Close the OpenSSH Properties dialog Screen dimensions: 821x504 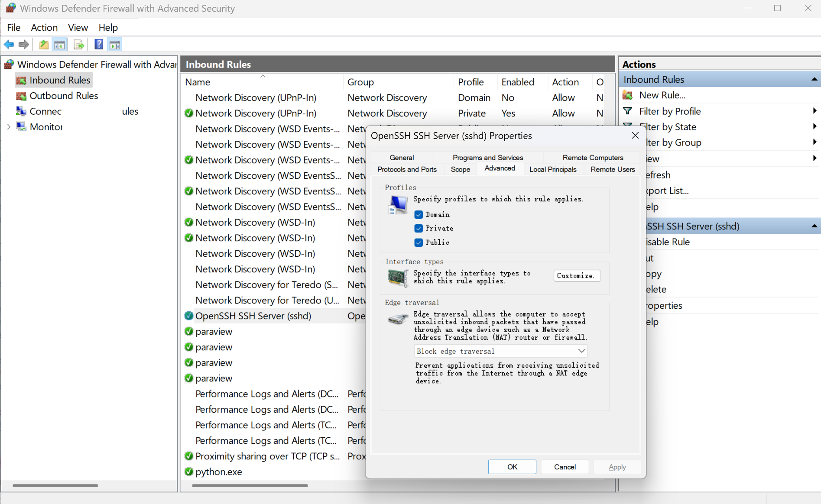coord(635,136)
